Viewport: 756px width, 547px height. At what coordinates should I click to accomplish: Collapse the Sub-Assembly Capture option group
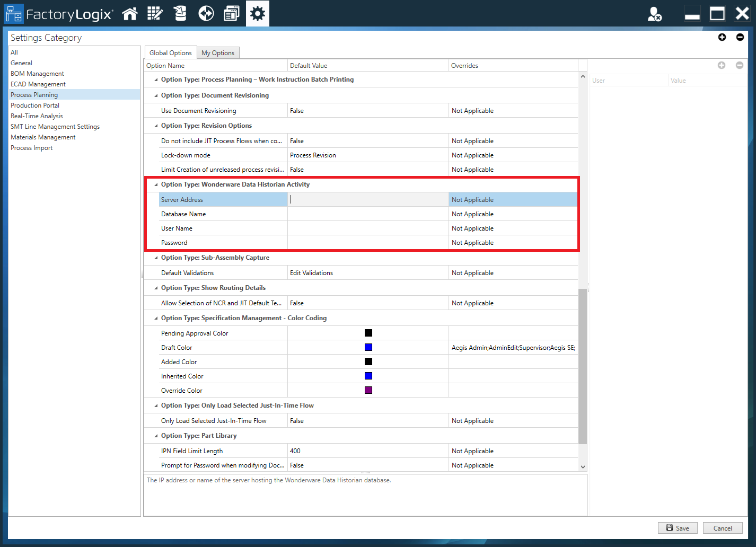(156, 258)
